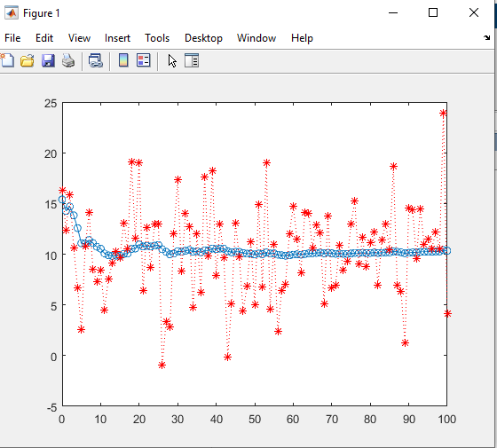
Task: Insert a legend from the toolbar
Action: click(x=143, y=60)
